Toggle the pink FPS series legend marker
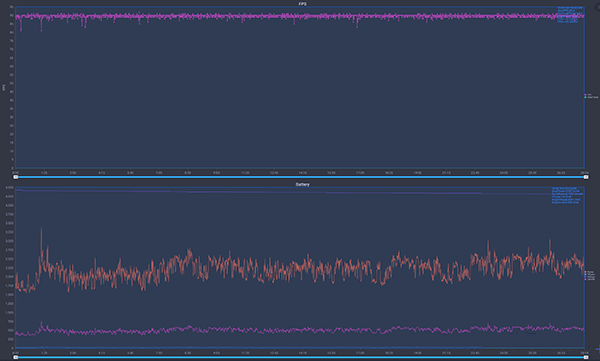Viewport: 600px width, 361px height. [585, 95]
